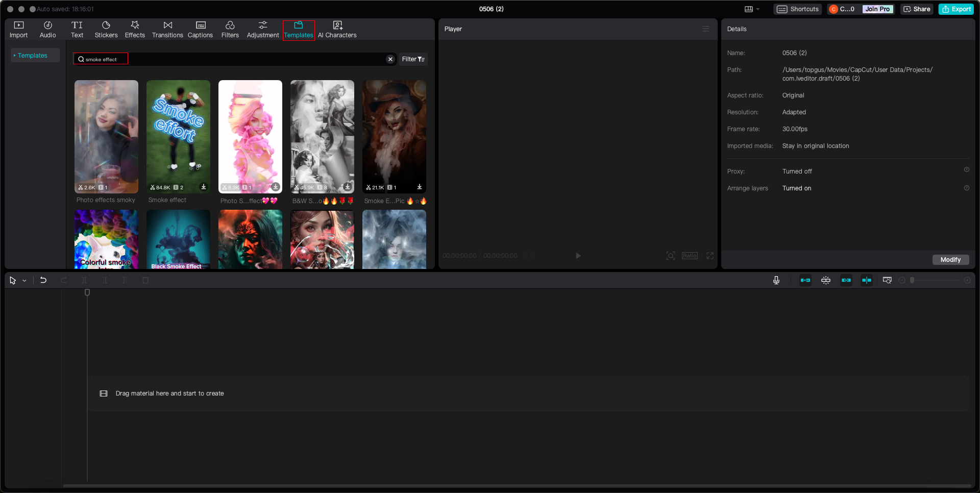Open the Filters tab
This screenshot has width=980, height=493.
coord(230,30)
